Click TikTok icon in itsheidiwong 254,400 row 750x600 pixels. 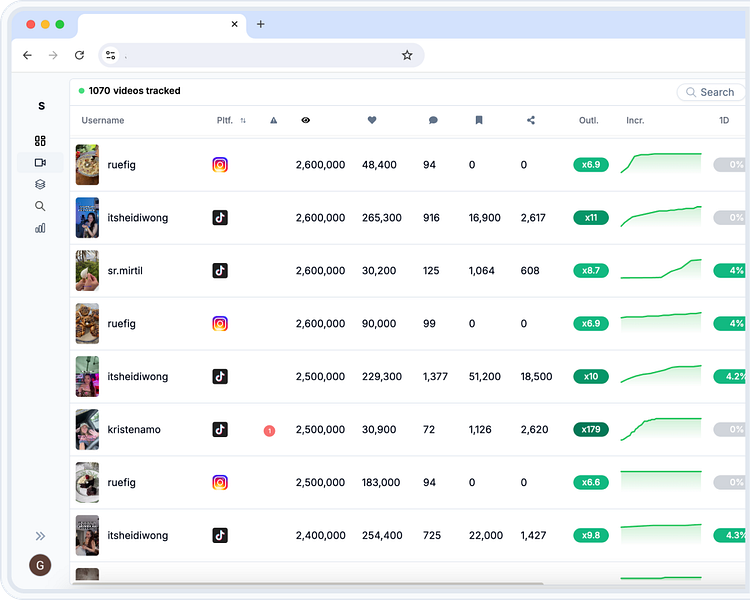click(x=220, y=535)
